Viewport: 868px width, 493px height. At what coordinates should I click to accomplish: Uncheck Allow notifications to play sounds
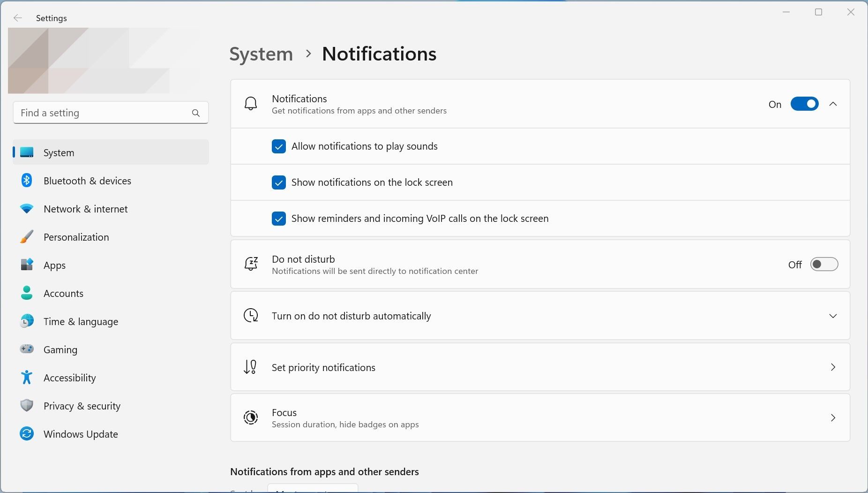tap(279, 146)
